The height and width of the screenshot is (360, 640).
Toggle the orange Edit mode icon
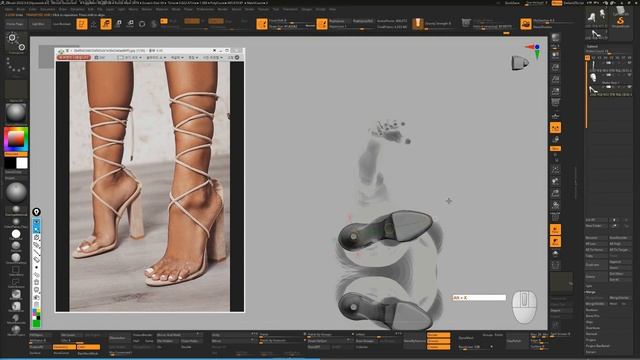[x=82, y=24]
